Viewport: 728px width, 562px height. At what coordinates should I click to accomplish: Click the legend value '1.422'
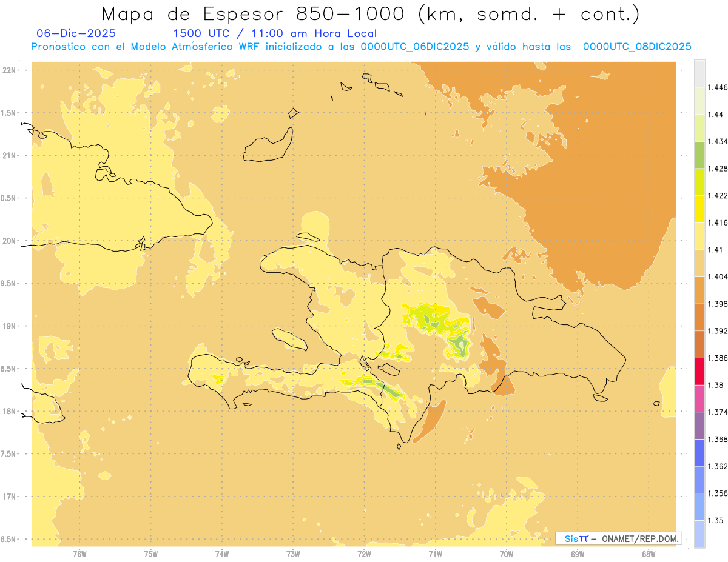(719, 195)
